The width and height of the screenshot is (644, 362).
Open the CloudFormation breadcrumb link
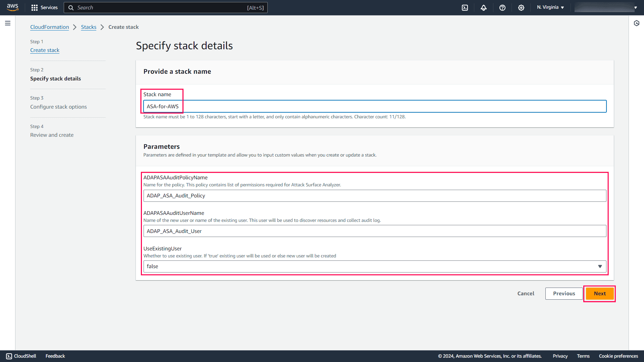pos(49,27)
